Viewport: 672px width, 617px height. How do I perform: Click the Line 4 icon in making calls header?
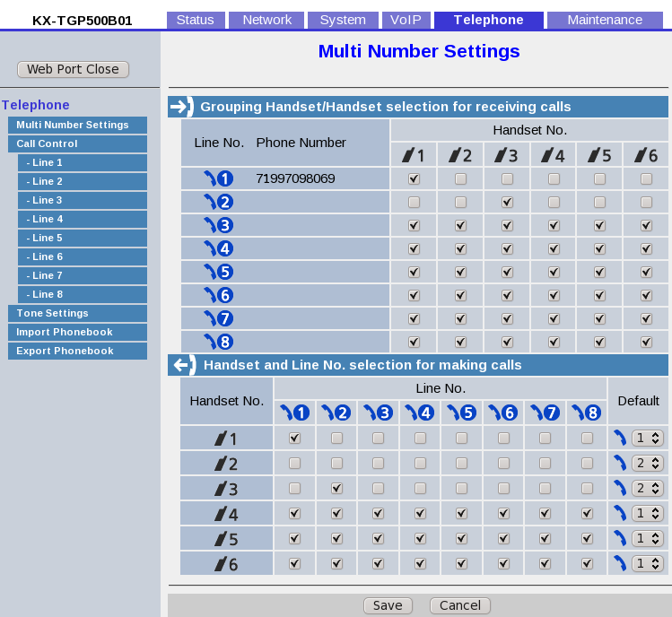pos(419,413)
